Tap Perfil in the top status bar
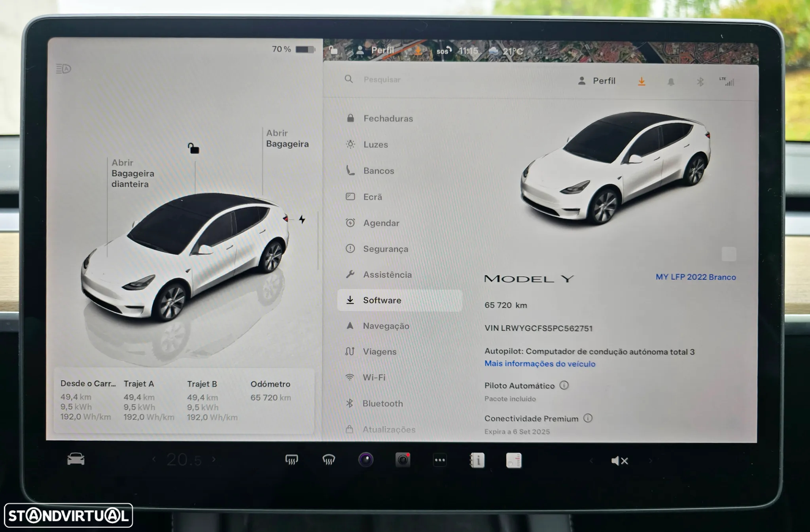This screenshot has width=810, height=532. [x=375, y=50]
